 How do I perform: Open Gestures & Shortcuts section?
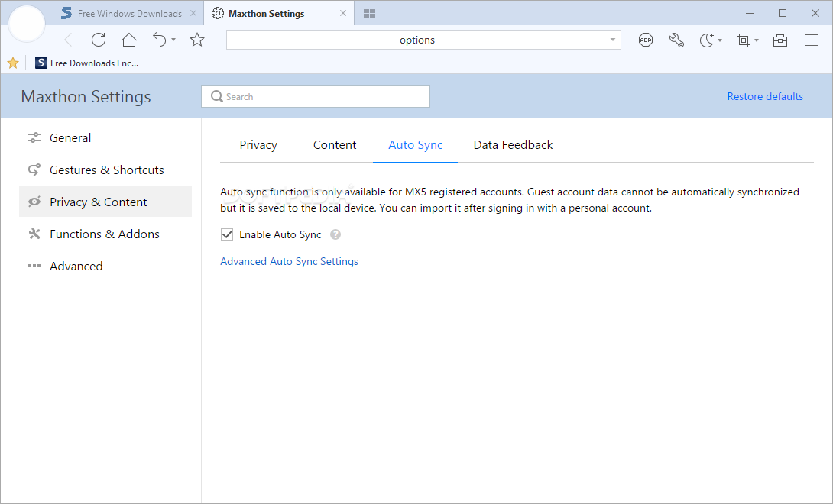[105, 170]
